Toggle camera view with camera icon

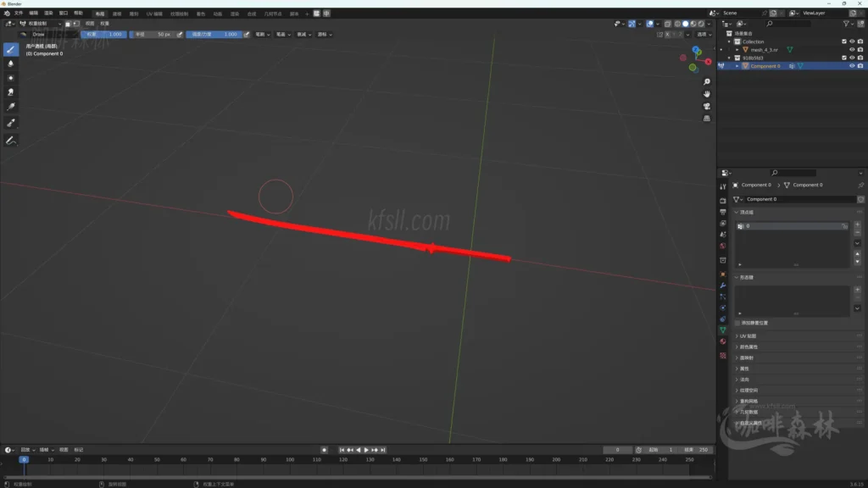pyautogui.click(x=707, y=106)
